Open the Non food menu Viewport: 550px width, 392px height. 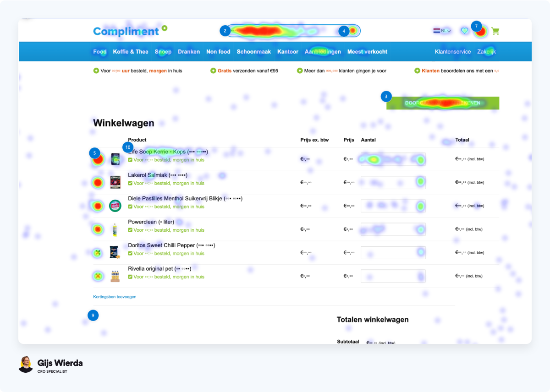218,52
